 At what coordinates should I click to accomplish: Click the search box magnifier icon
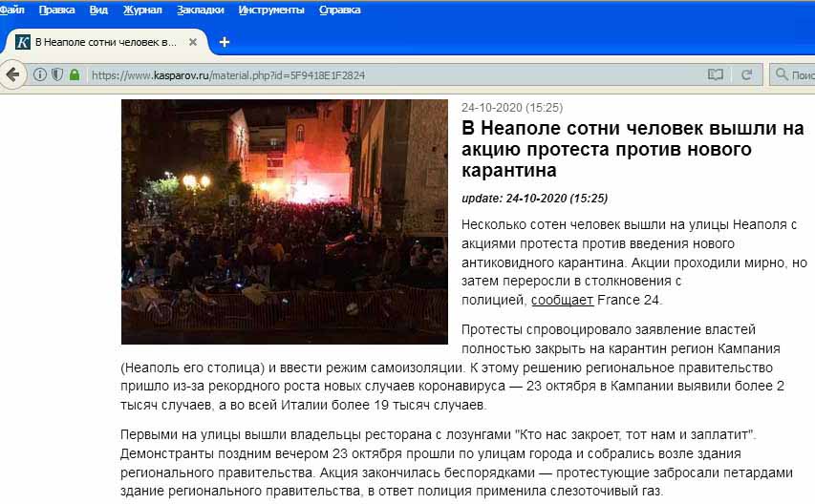[782, 74]
